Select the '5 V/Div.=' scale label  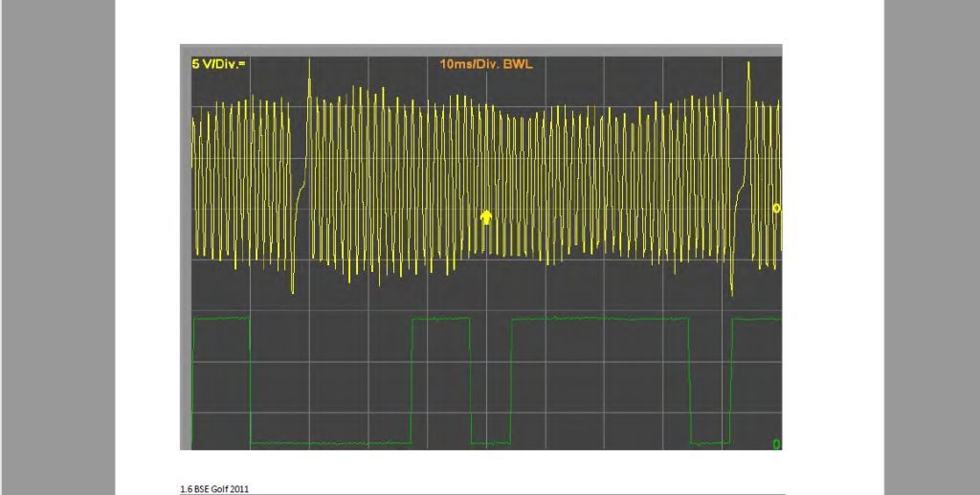(x=219, y=64)
